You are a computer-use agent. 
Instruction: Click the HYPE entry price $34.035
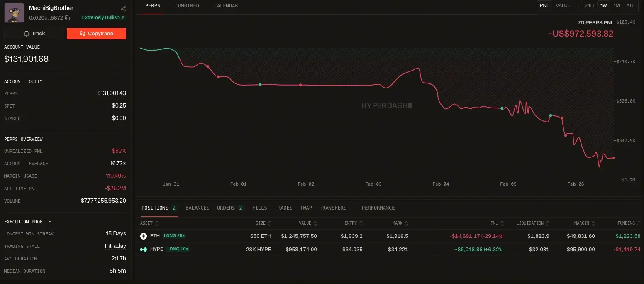point(352,250)
